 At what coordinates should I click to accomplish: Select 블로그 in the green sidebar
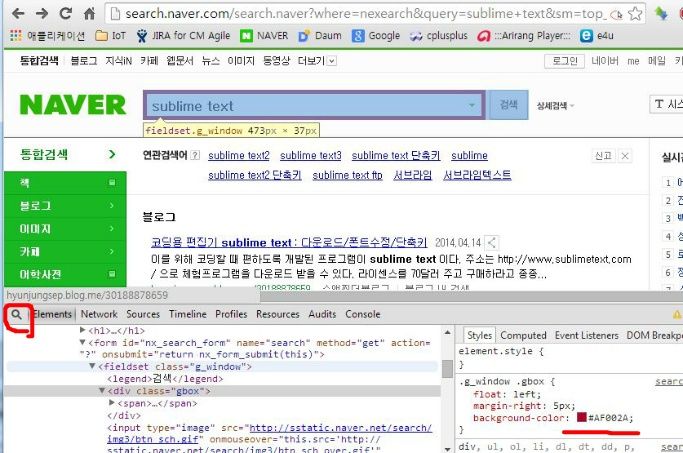[65, 206]
